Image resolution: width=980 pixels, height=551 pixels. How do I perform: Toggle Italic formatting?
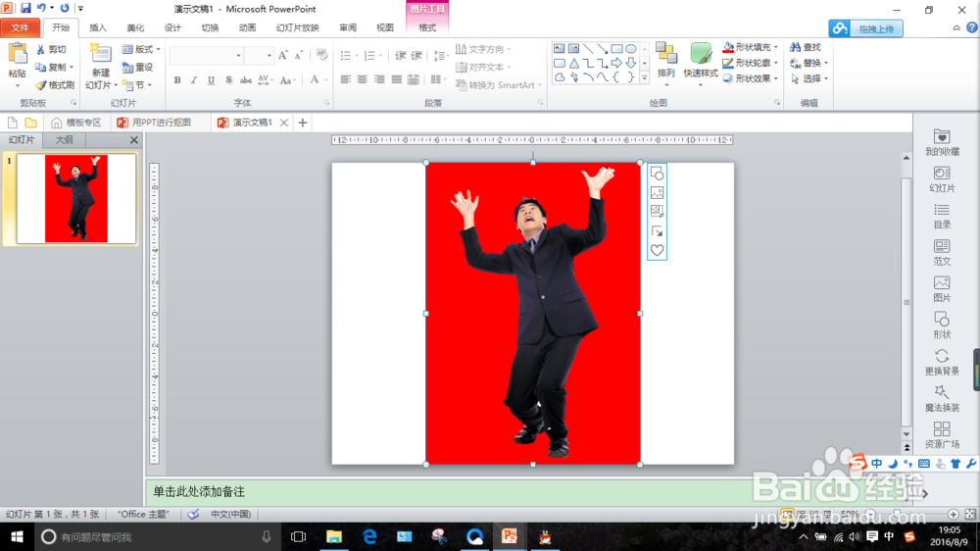tap(194, 80)
